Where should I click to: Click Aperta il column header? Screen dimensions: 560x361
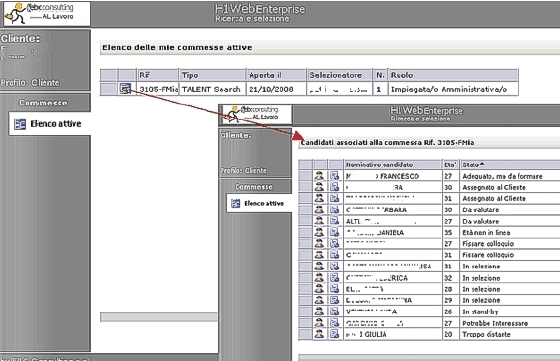point(276,75)
